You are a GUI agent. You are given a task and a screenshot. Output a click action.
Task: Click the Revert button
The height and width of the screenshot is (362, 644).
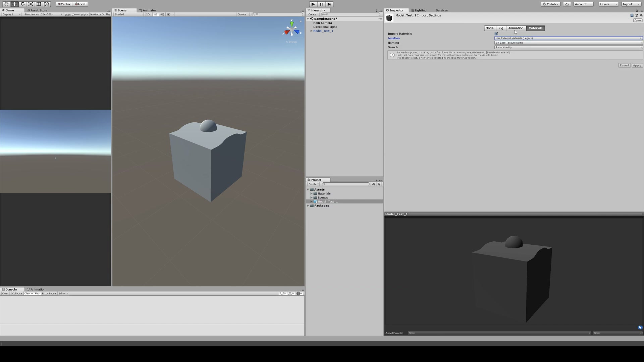624,65
